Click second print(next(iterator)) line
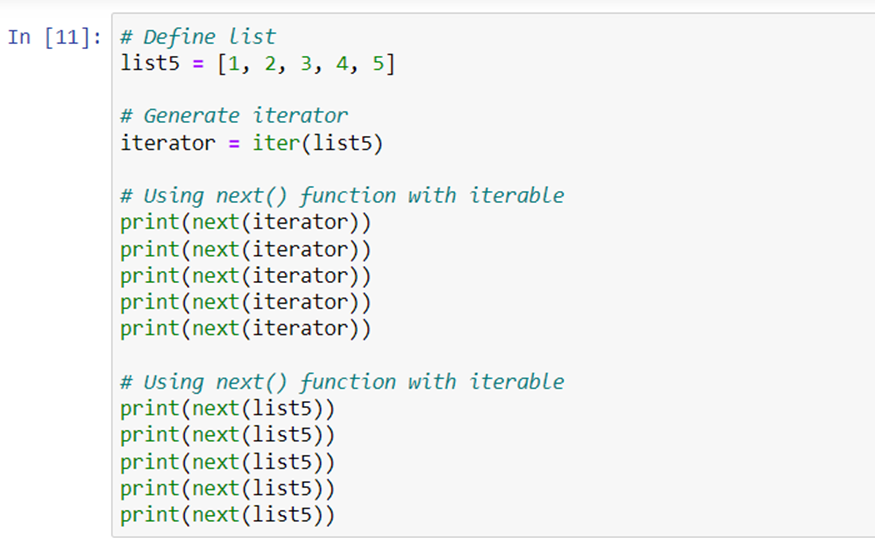875x539 pixels. tap(246, 249)
